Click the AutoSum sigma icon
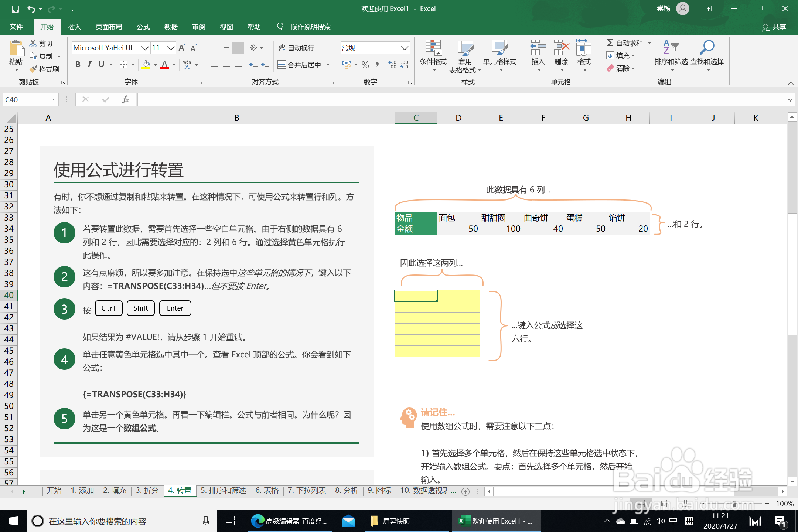This screenshot has height=532, width=798. coord(610,43)
